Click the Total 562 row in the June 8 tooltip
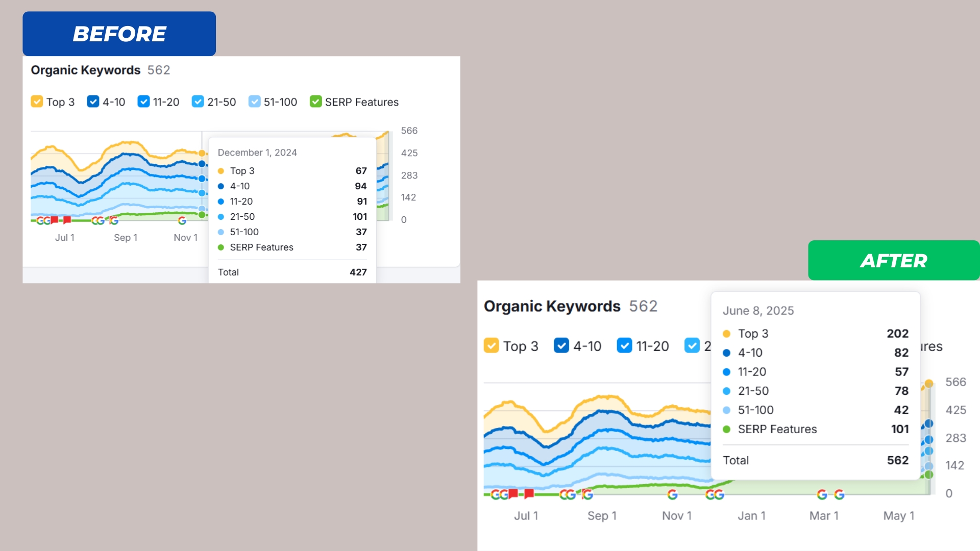Viewport: 980px width, 551px height. [x=815, y=460]
